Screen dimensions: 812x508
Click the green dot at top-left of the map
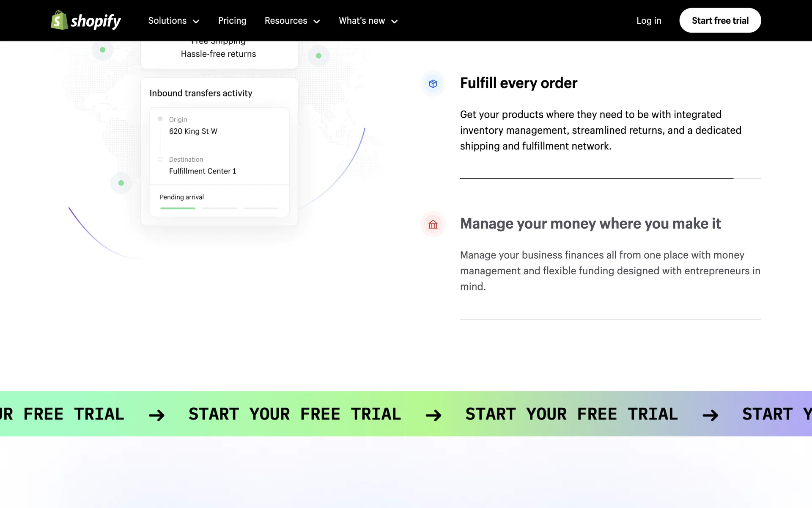pyautogui.click(x=102, y=50)
